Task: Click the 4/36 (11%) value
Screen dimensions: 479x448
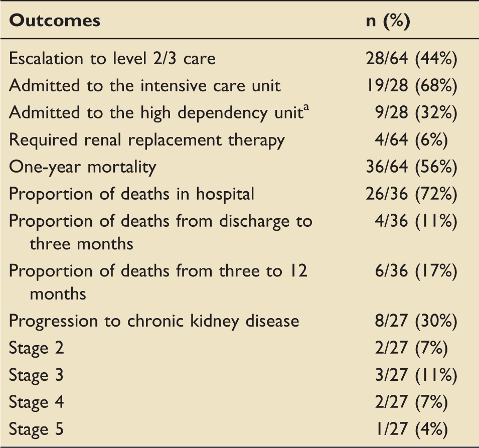Action: tap(416, 221)
